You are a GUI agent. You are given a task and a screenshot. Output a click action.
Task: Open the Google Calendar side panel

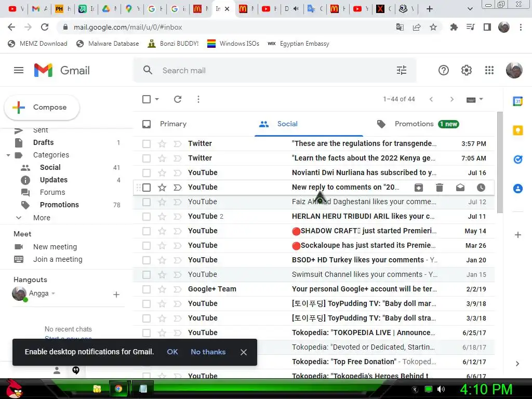click(518, 101)
